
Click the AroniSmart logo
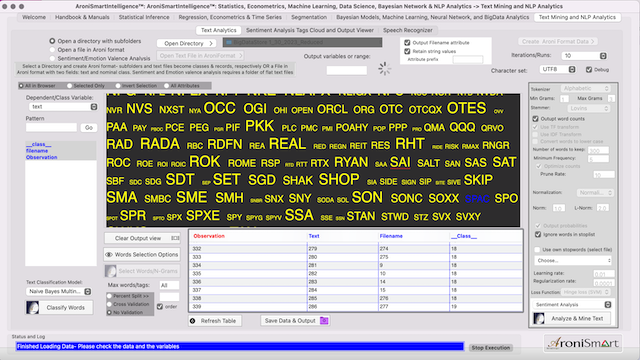[583, 343]
